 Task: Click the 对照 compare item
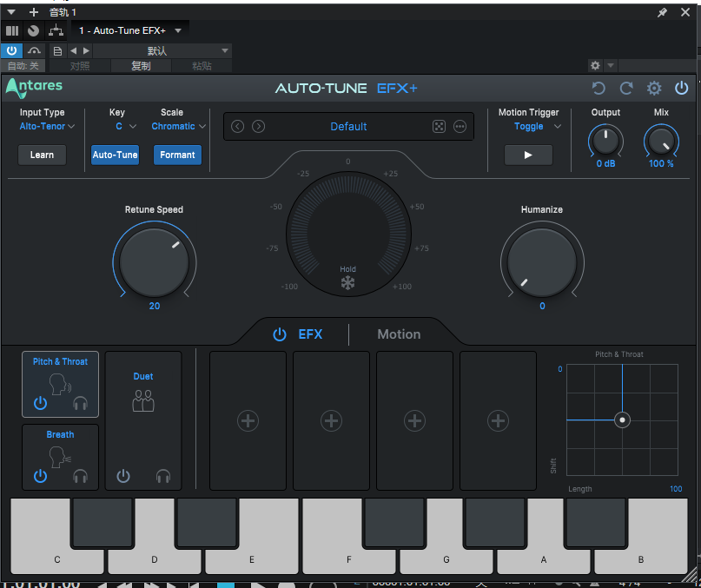pyautogui.click(x=80, y=66)
